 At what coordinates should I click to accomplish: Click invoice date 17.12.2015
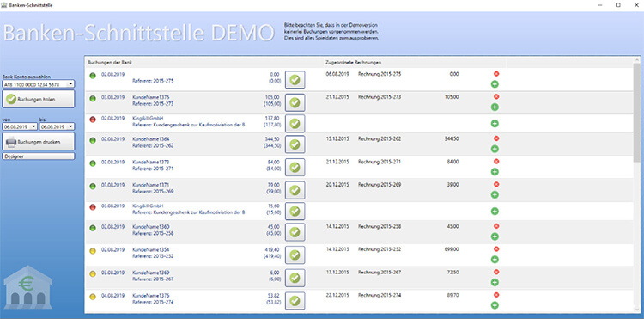pos(337,273)
